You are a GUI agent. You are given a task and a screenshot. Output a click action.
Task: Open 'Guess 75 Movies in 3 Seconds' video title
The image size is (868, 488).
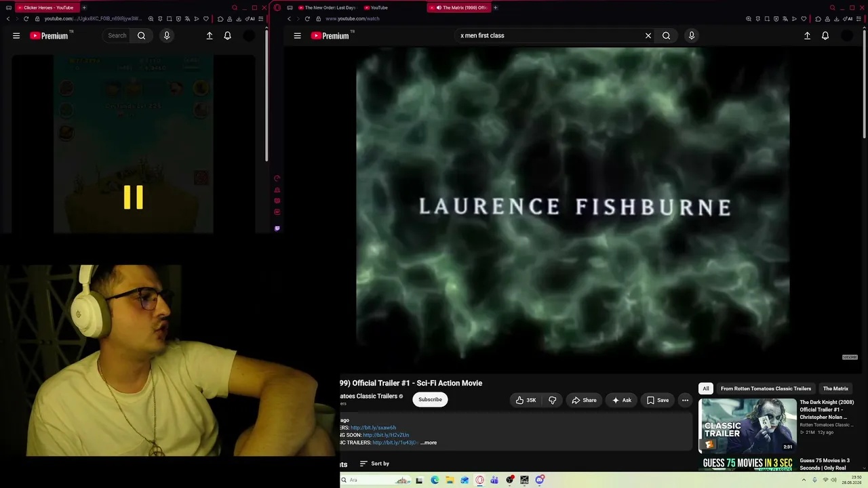point(825,464)
